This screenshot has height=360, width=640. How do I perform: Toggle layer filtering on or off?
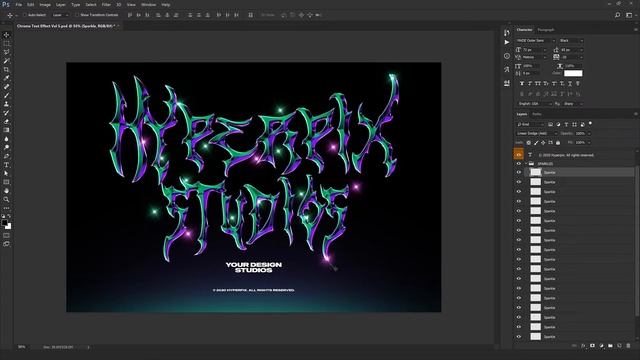(590, 123)
